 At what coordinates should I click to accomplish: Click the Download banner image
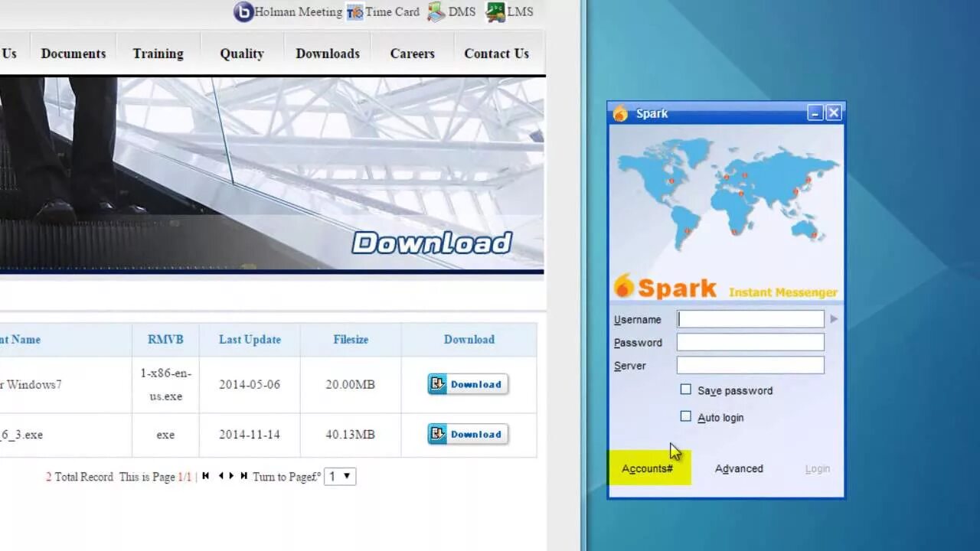[272, 174]
